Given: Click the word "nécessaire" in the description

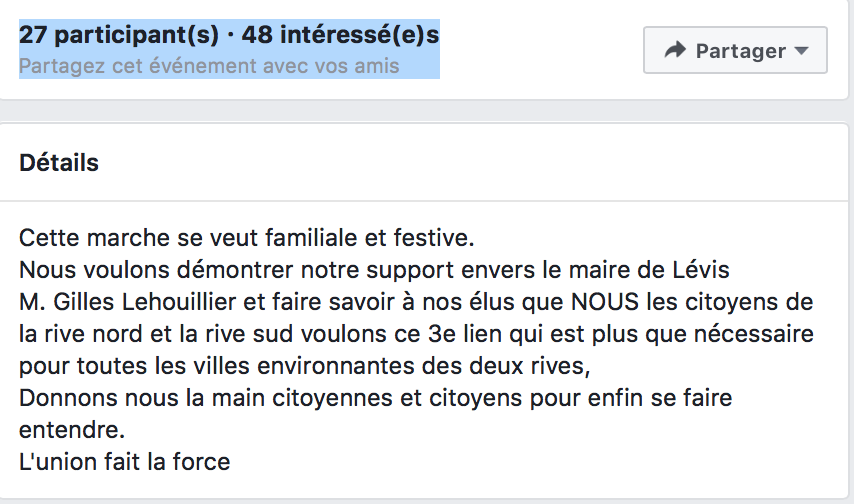Looking at the screenshot, I should pyautogui.click(x=753, y=334).
